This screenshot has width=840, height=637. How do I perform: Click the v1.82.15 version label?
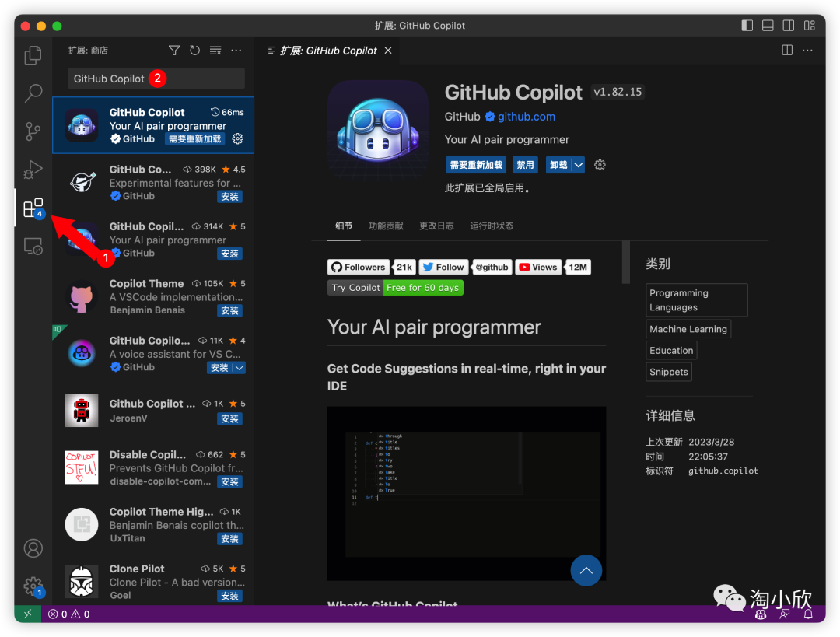pos(617,92)
